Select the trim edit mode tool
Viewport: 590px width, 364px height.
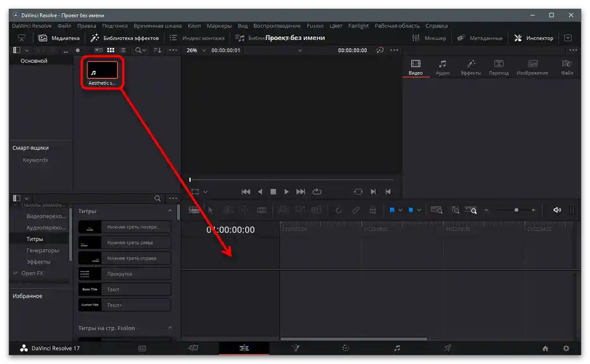tap(228, 210)
